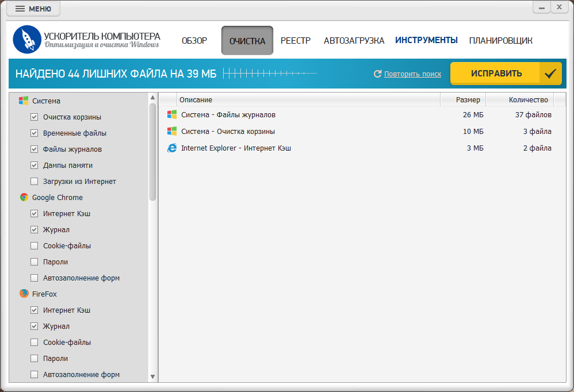Uncheck the Очистка корзины checkbox

click(x=34, y=117)
